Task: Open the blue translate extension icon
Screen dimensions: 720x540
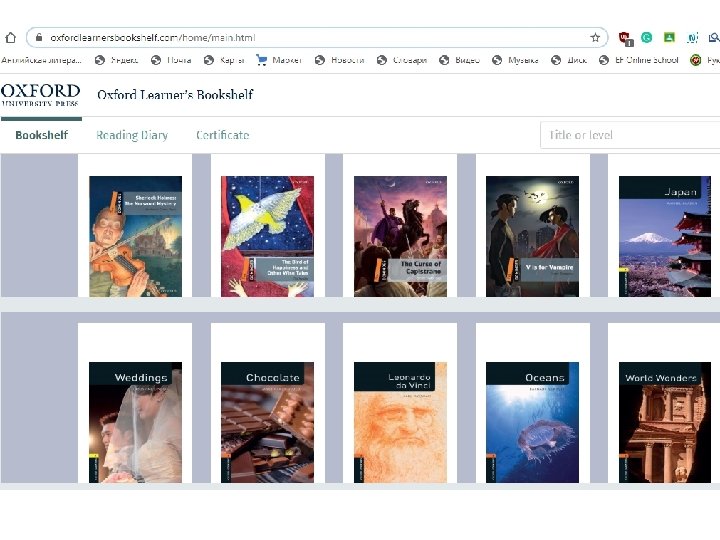Action: (692, 38)
